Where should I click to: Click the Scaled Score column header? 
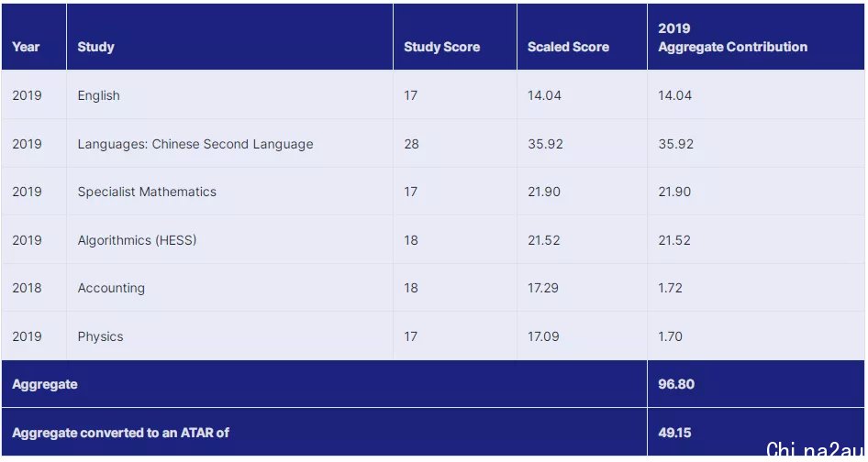(568, 47)
